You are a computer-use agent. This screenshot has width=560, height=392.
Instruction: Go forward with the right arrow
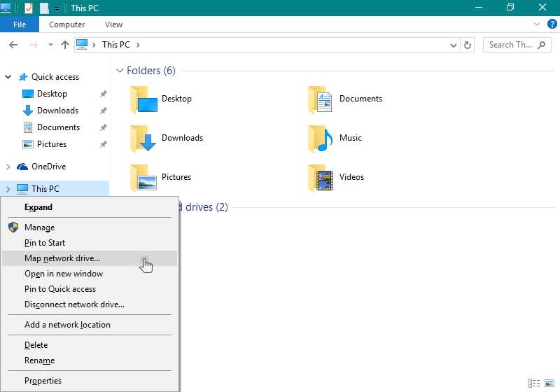pyautogui.click(x=34, y=45)
